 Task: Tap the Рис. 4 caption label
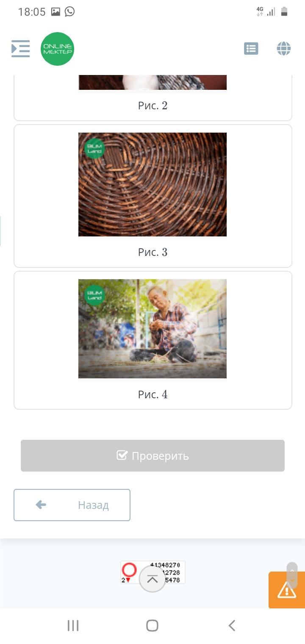pos(153,394)
